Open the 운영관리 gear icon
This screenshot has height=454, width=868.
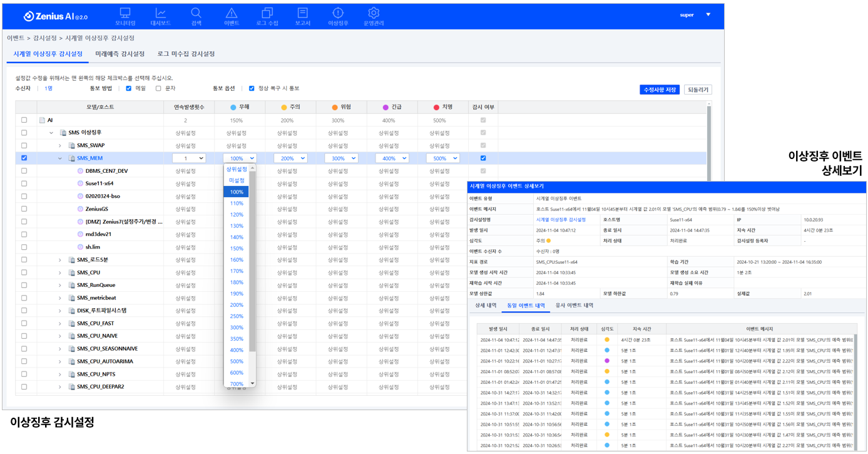pos(374,13)
